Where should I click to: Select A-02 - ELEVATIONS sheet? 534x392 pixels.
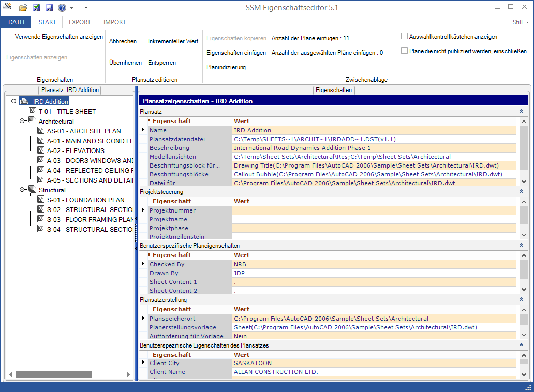(76, 150)
